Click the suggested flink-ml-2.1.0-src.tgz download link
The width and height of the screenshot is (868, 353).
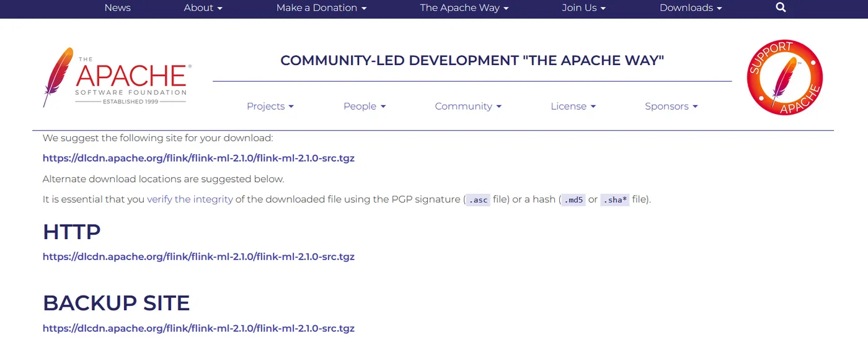click(x=198, y=158)
